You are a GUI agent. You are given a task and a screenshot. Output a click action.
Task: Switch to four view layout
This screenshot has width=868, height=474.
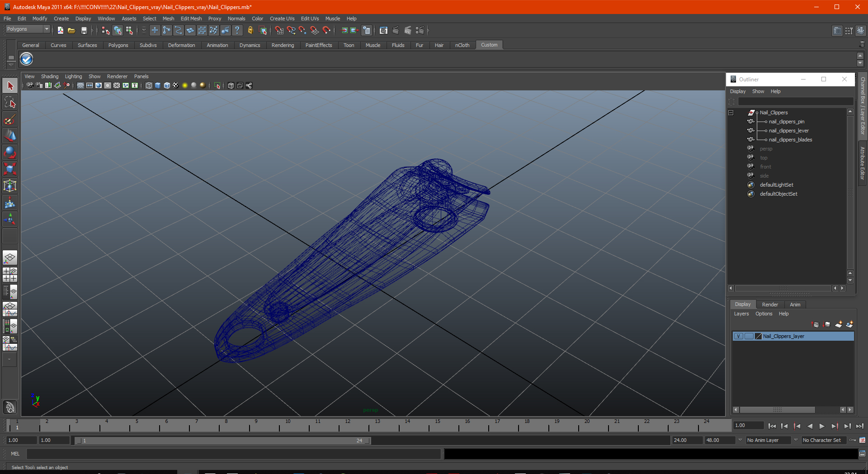click(10, 275)
